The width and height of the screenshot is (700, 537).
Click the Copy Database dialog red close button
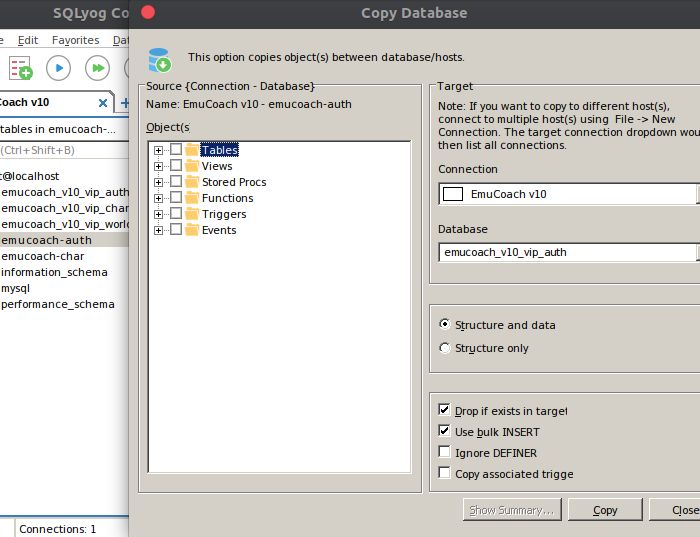pyautogui.click(x=148, y=12)
